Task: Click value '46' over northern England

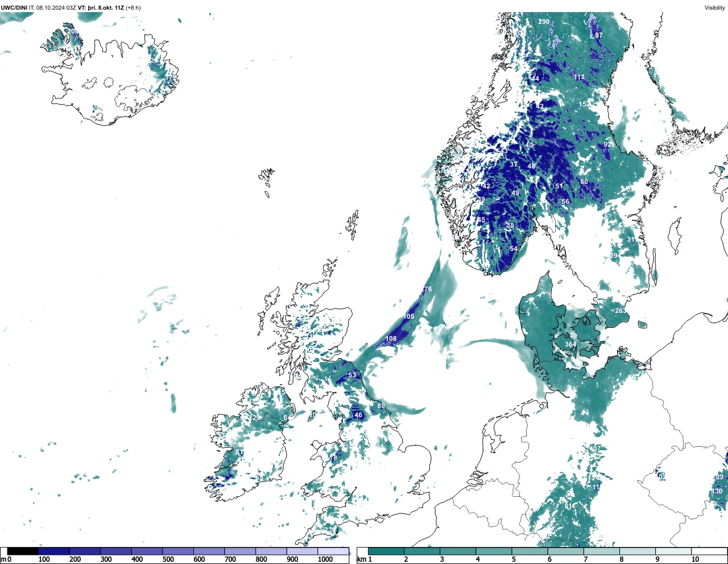Action: pyautogui.click(x=358, y=415)
